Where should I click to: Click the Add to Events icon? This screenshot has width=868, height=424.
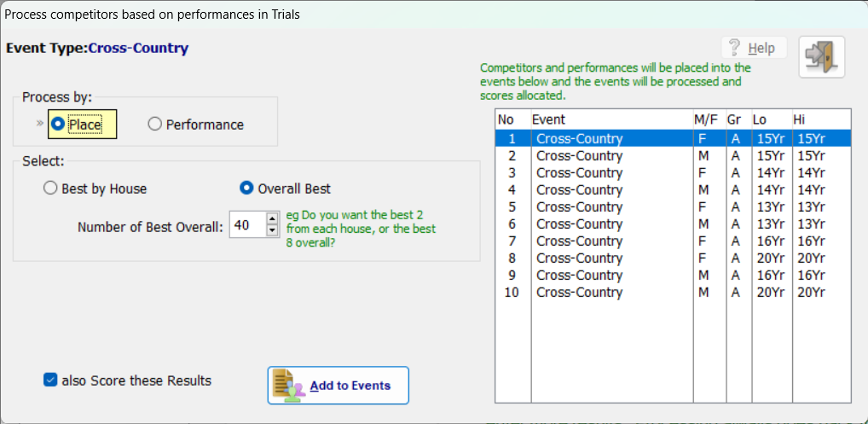(x=290, y=386)
